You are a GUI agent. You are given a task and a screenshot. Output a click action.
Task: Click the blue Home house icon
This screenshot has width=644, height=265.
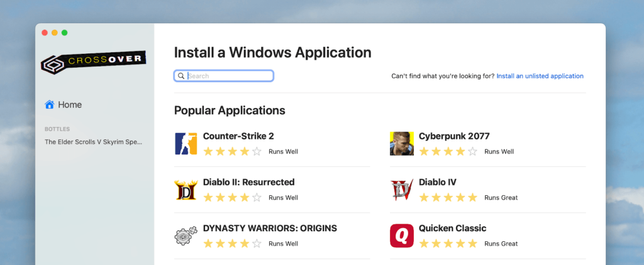49,105
